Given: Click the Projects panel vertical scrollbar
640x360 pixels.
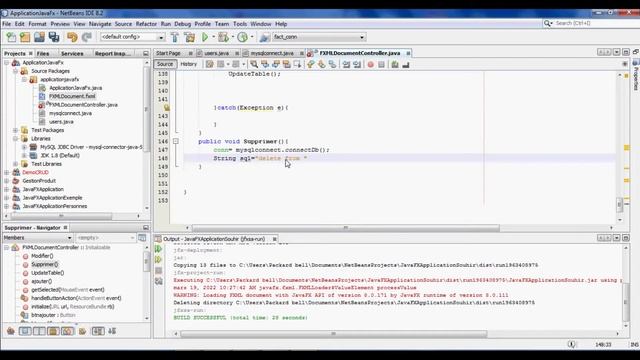Looking at the screenshot, I should pos(147,109).
